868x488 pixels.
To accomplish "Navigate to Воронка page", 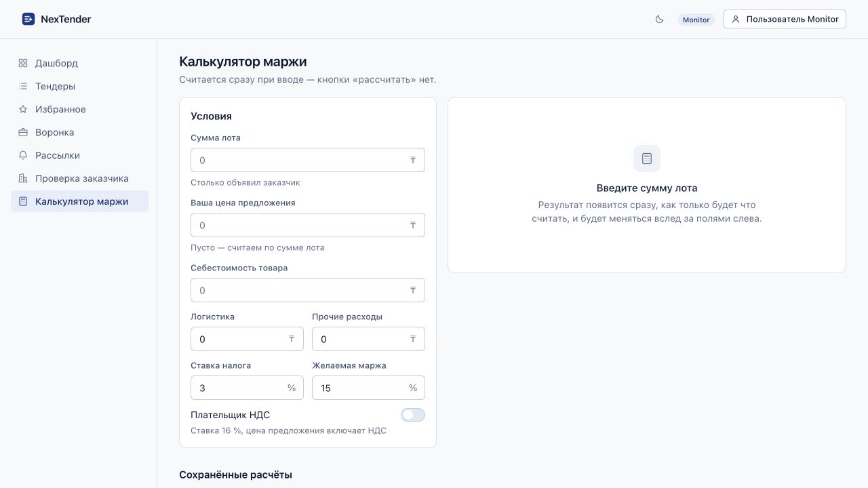I will click(x=79, y=132).
